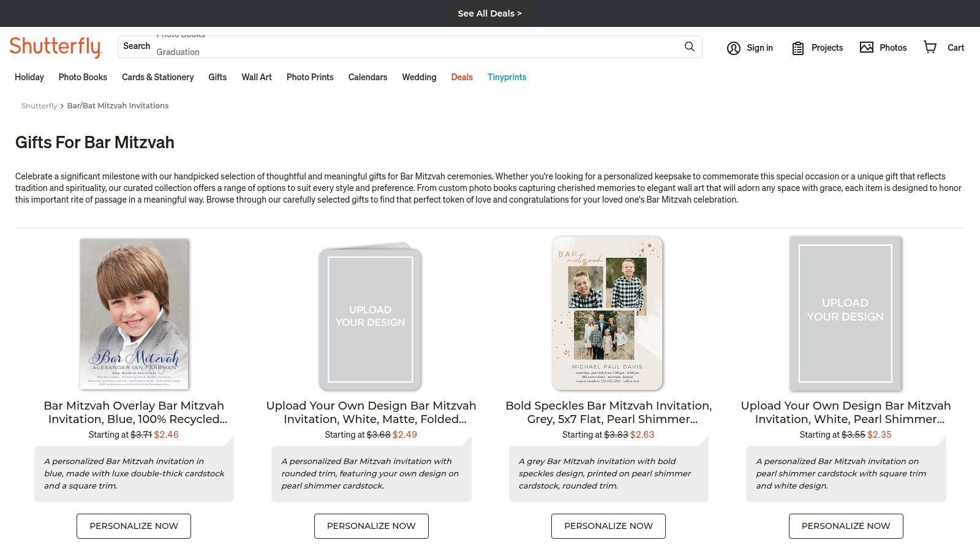Open the Shutterfly breadcrumb link
Screen dimensions: 980x551
point(39,105)
